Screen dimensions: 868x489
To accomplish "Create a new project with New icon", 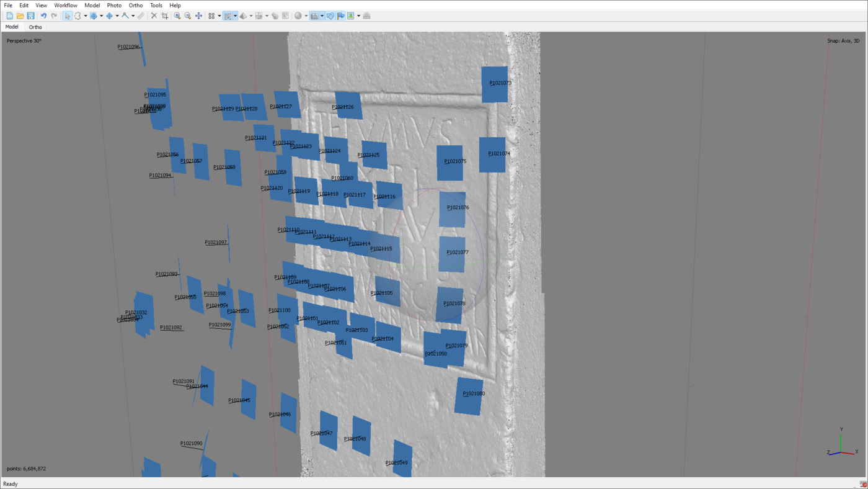I will [x=9, y=16].
